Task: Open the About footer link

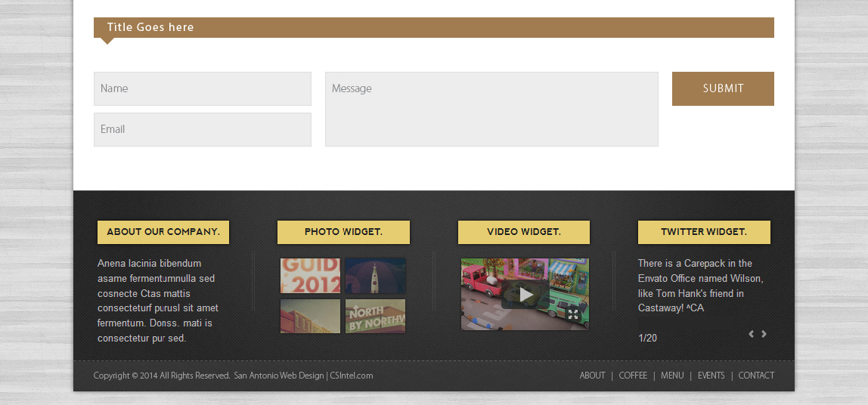Action: click(x=592, y=376)
